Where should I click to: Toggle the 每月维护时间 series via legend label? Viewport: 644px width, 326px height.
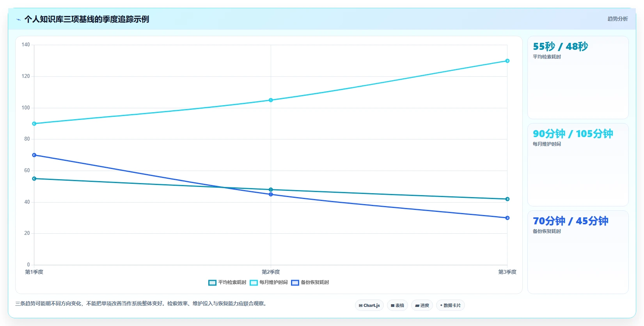pos(273,282)
